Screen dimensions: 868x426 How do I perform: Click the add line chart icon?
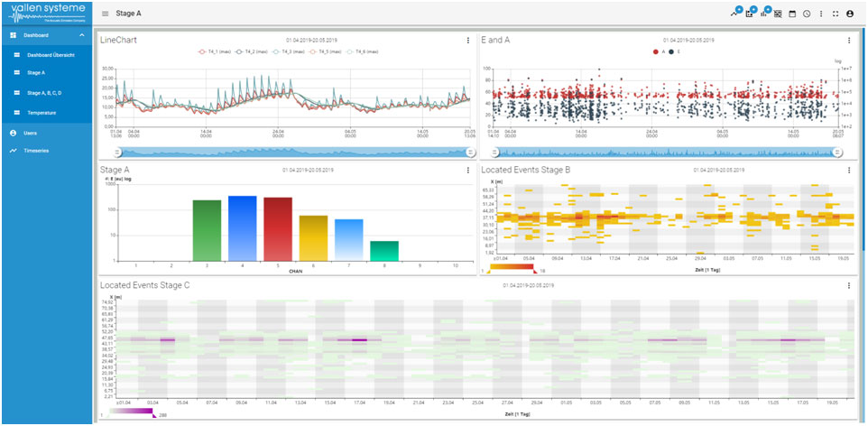tap(734, 14)
